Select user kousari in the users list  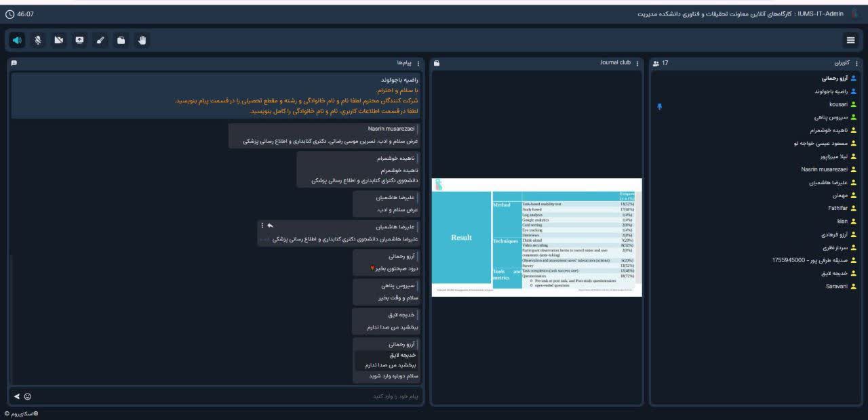click(x=838, y=104)
